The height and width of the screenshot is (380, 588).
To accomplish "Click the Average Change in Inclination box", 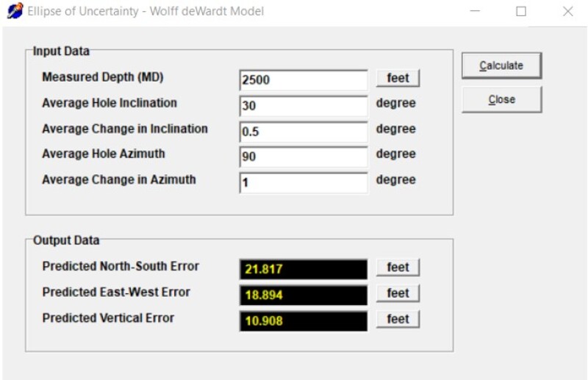I will click(303, 132).
